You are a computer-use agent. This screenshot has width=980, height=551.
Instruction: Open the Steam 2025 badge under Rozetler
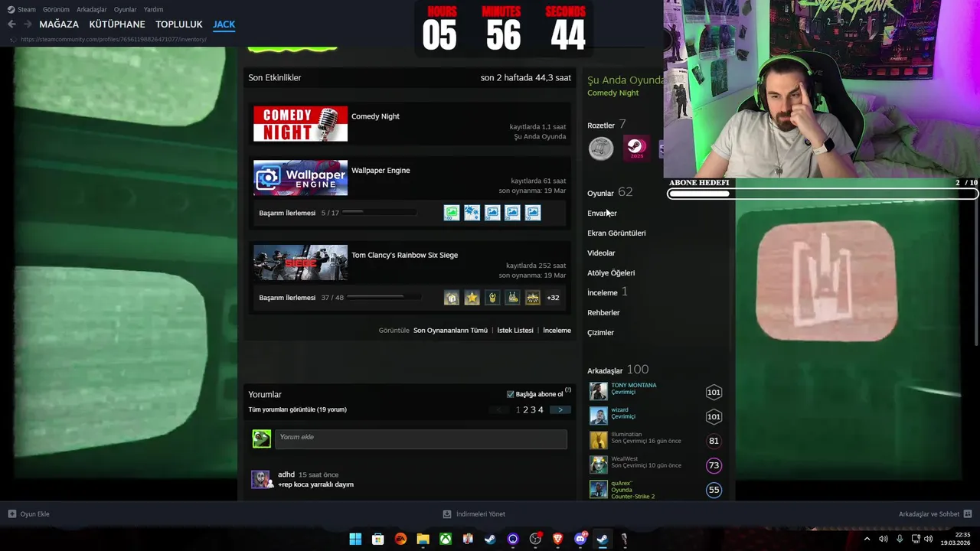click(636, 148)
